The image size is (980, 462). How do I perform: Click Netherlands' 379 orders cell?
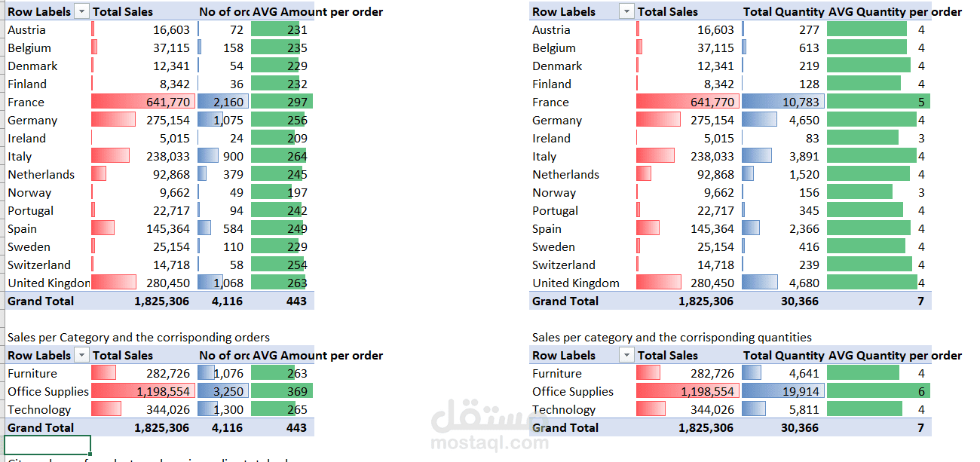[x=223, y=174]
